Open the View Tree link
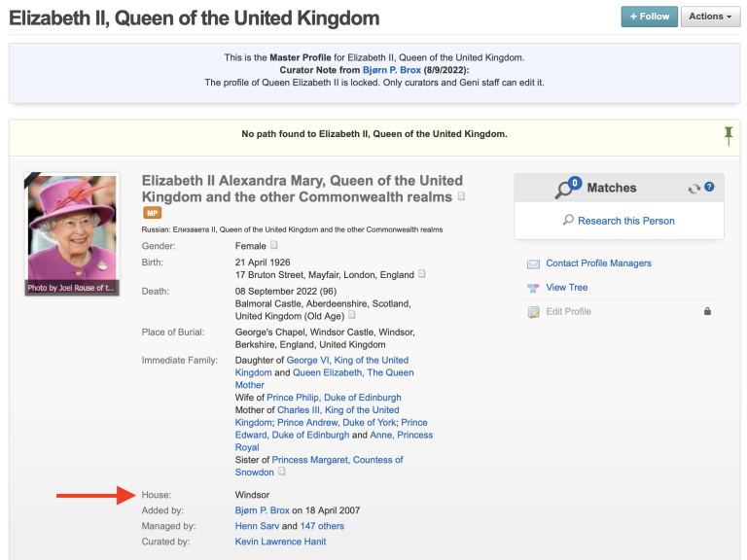The width and height of the screenshot is (747, 560). pyautogui.click(x=566, y=288)
